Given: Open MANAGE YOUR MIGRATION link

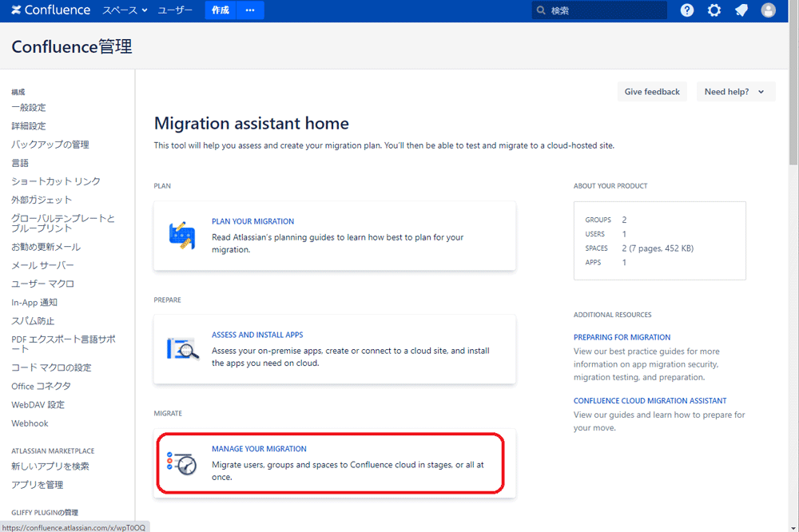Looking at the screenshot, I should (259, 449).
